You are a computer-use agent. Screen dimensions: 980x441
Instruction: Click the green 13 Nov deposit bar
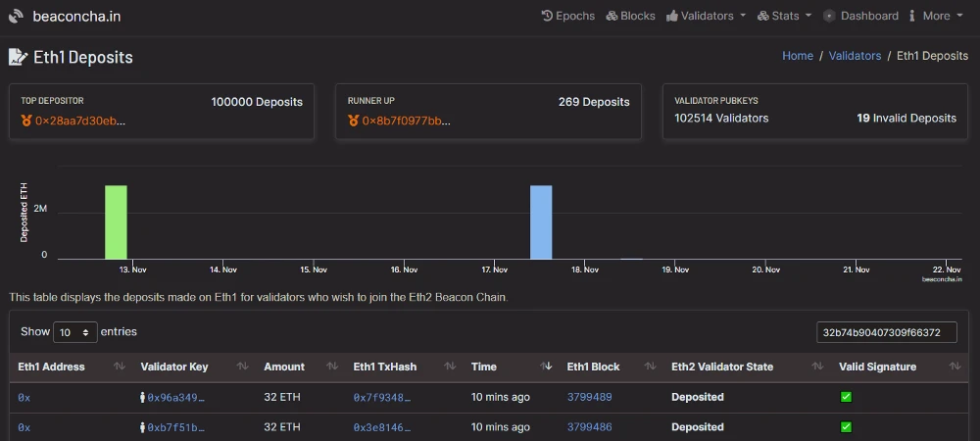(116, 222)
